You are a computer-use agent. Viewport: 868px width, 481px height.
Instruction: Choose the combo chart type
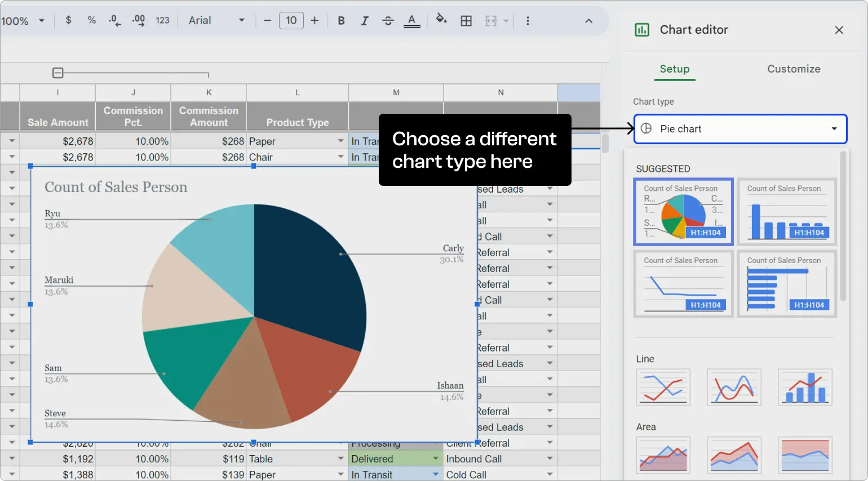click(x=805, y=388)
